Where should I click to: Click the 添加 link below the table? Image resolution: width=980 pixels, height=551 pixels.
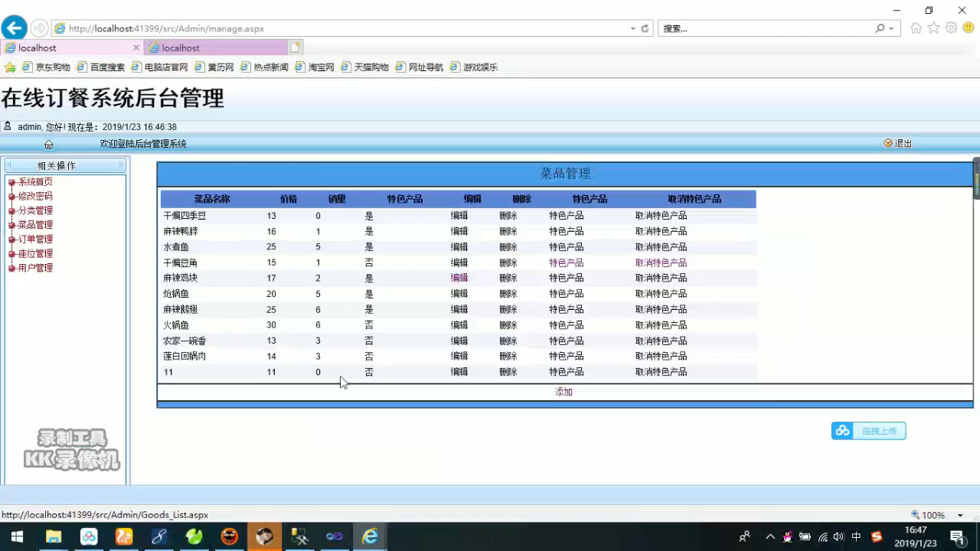(563, 392)
